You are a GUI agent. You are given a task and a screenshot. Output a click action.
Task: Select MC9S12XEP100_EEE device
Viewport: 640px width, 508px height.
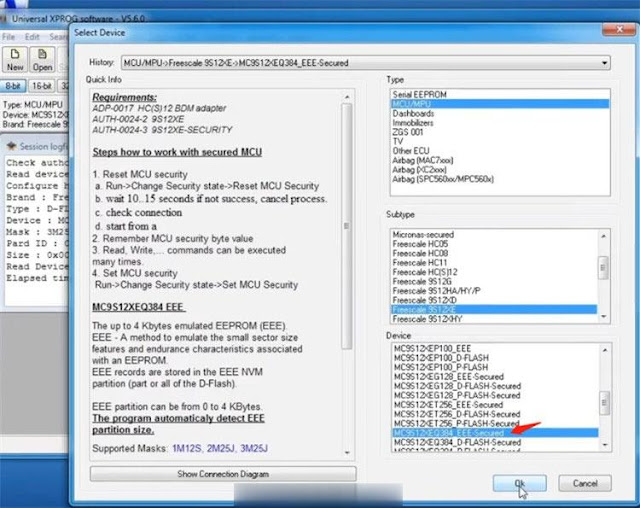coord(495,348)
